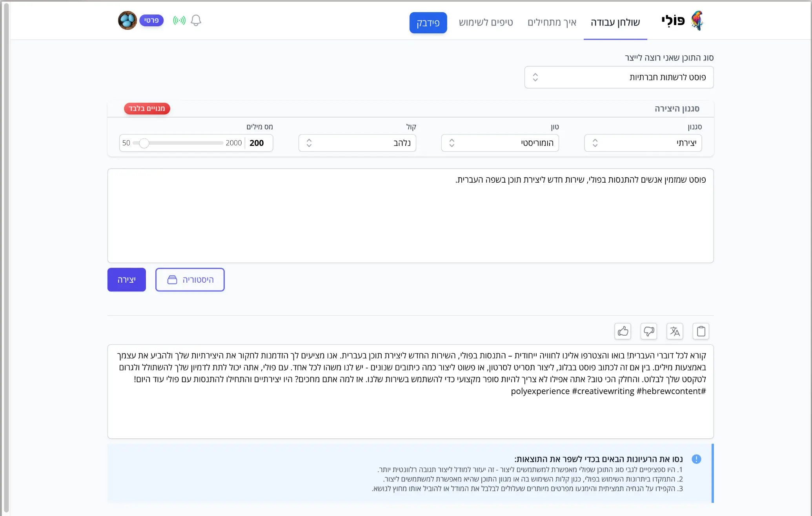Open the פידבק feedback button
812x516 pixels.
click(428, 23)
